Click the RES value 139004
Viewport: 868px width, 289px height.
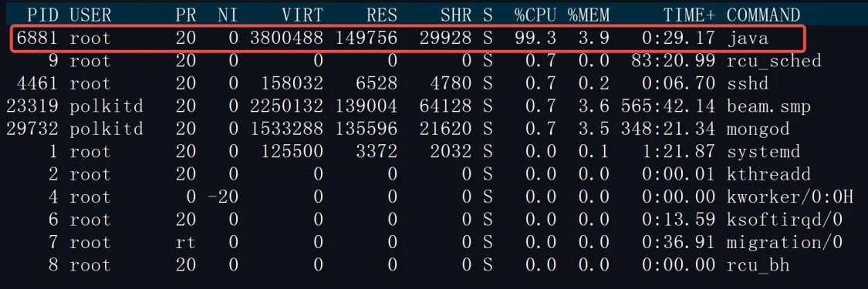366,106
